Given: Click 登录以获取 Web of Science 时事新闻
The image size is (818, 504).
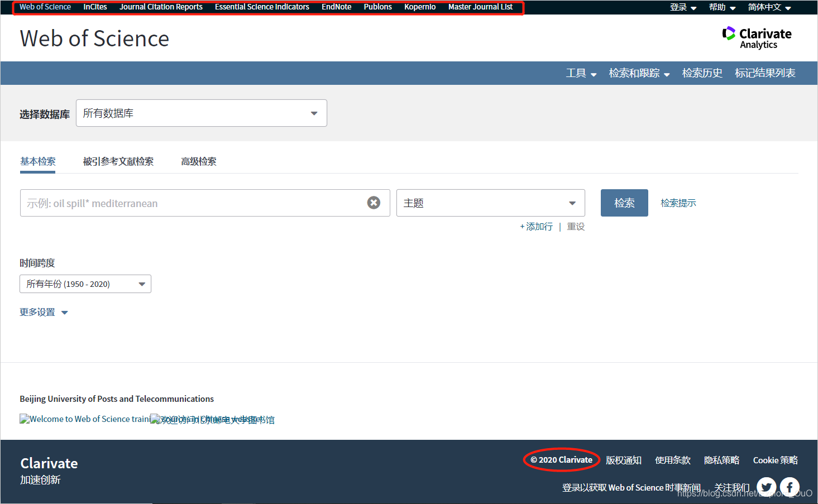Looking at the screenshot, I should coord(631,487).
